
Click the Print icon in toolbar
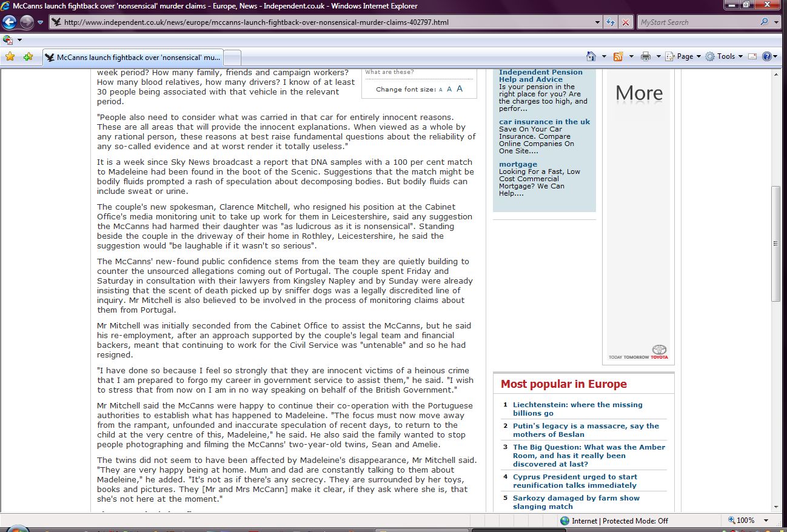[645, 56]
